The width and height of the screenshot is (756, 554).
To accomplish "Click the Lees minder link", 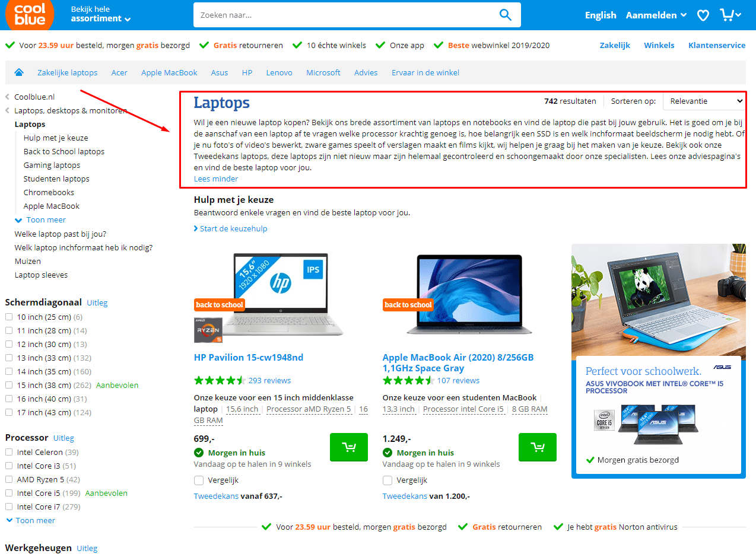I will click(x=216, y=179).
